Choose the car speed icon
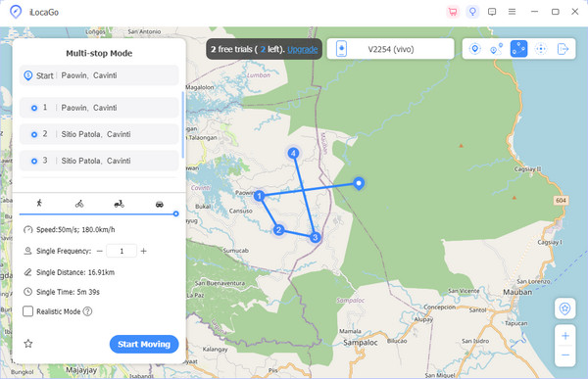Image resolution: width=588 pixels, height=379 pixels. [x=160, y=205]
